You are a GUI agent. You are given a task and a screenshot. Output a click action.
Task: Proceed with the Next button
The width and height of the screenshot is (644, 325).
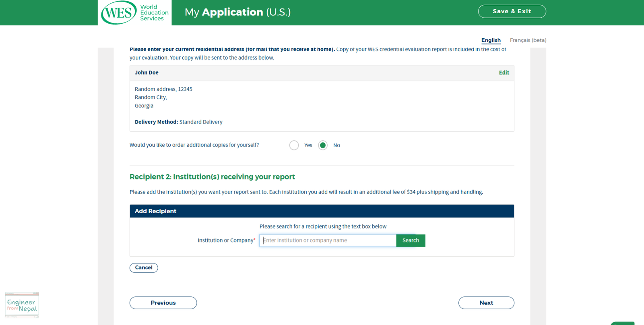coord(486,303)
